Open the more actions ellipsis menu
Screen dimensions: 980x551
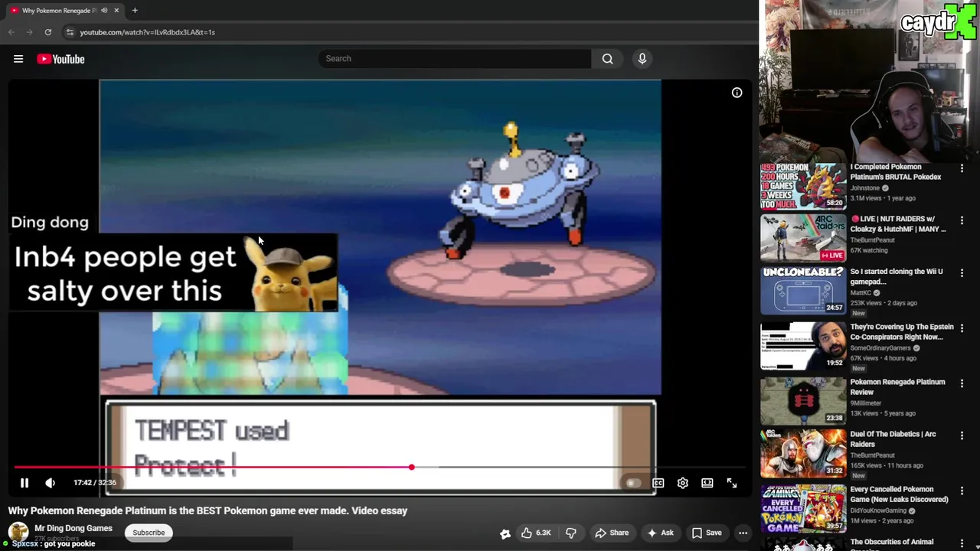[743, 533]
